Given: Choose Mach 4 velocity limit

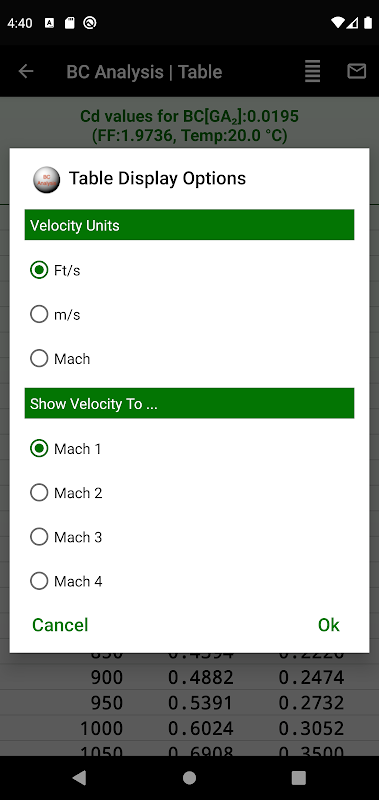Looking at the screenshot, I should 66,581.
